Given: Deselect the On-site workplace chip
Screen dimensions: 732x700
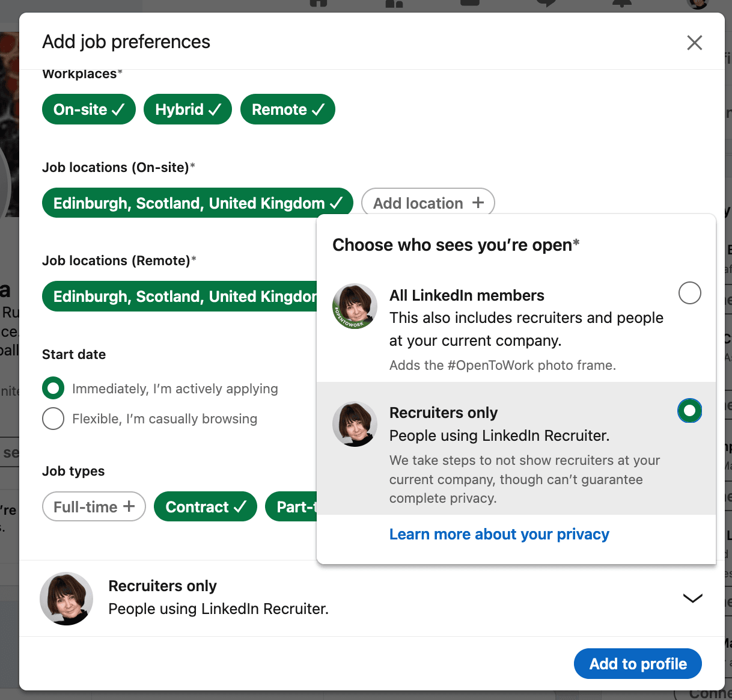Looking at the screenshot, I should click(89, 109).
